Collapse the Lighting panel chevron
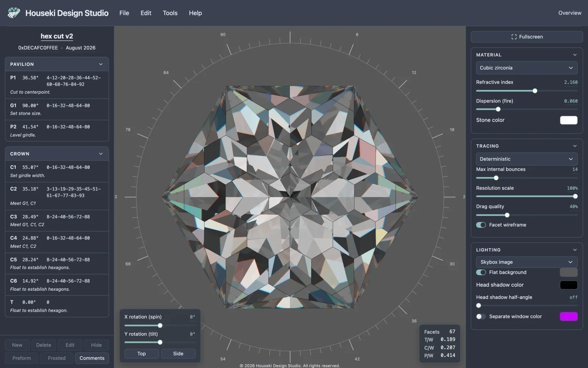588x368 pixels. coord(575,250)
